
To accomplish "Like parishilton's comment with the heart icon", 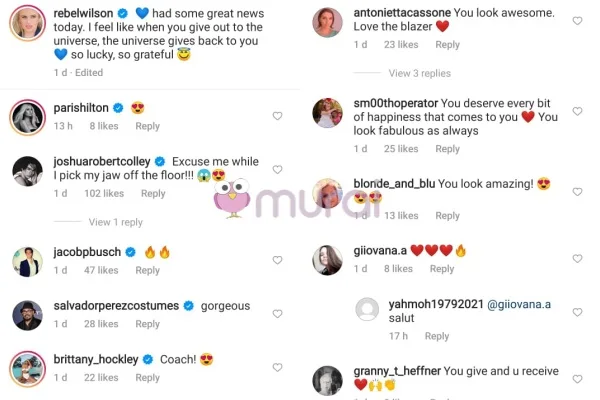I will [277, 116].
